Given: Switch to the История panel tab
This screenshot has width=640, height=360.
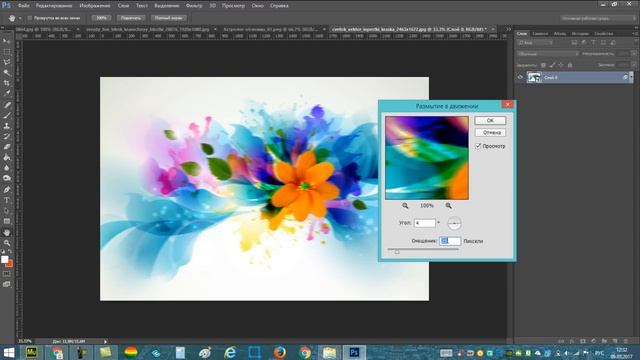Looking at the screenshot, I should [x=580, y=33].
